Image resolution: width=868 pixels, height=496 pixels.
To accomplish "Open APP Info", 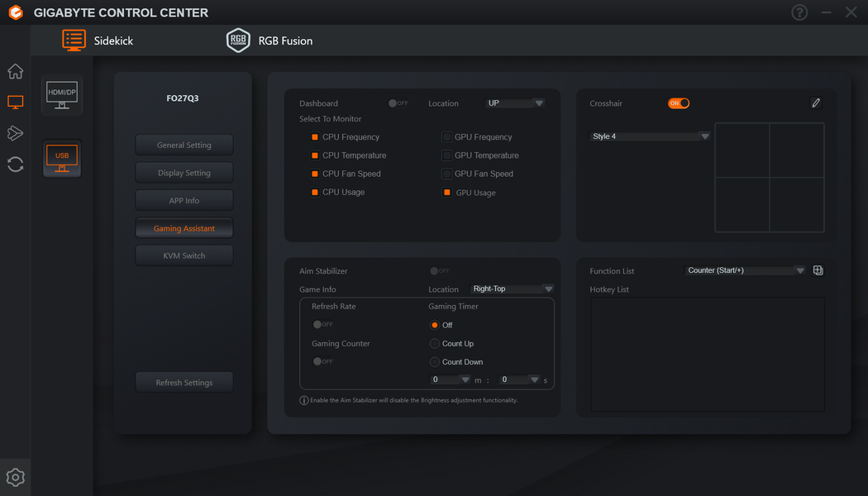I will 184,200.
